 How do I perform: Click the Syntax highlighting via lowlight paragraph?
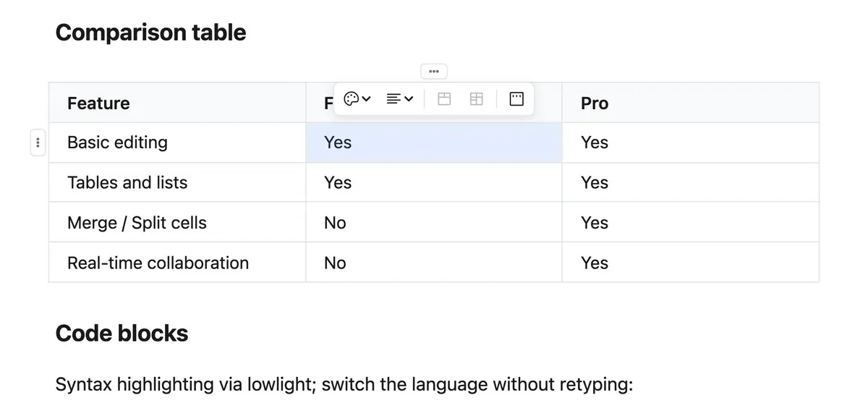(344, 384)
